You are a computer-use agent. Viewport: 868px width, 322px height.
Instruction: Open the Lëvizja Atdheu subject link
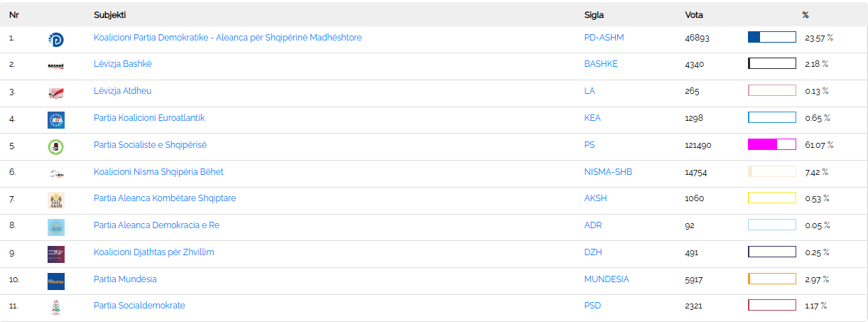click(122, 91)
